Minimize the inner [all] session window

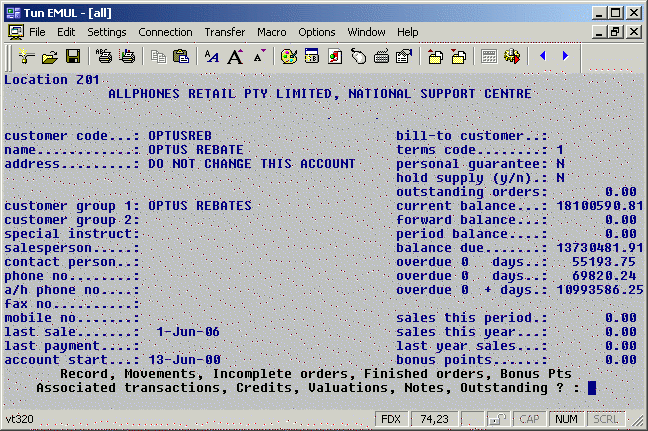point(599,32)
